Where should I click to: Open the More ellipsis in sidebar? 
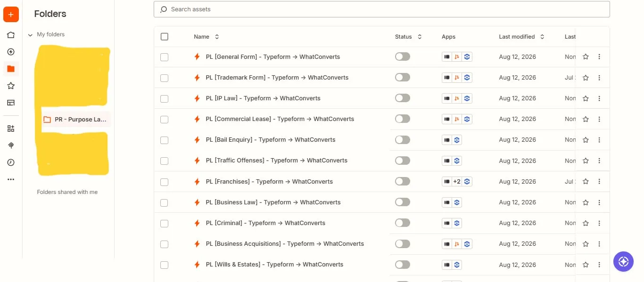coord(11,179)
